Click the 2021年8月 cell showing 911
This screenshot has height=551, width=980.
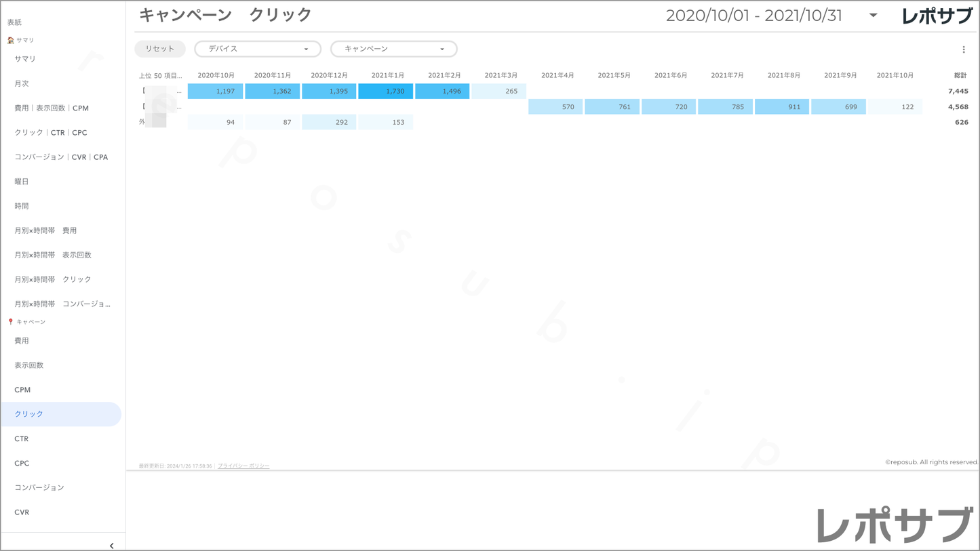[781, 107]
